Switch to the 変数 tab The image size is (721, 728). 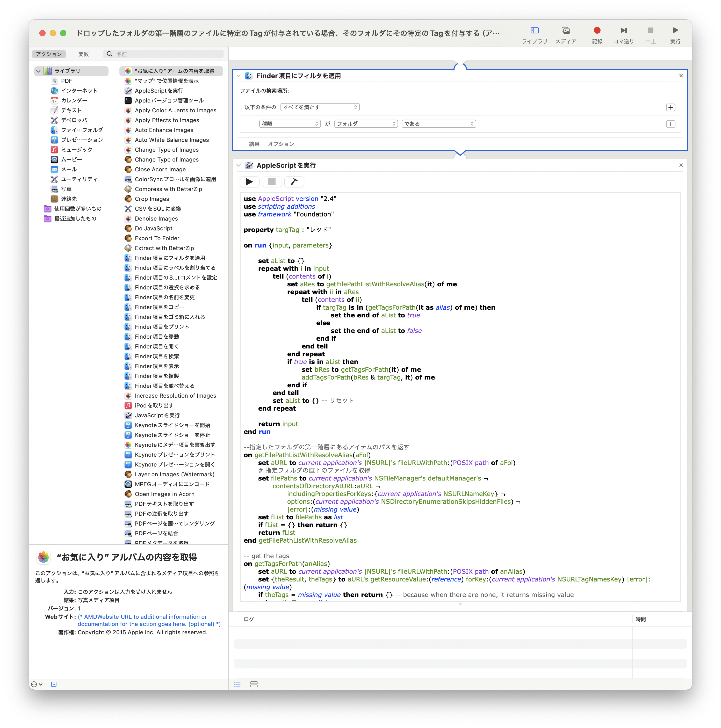[83, 54]
